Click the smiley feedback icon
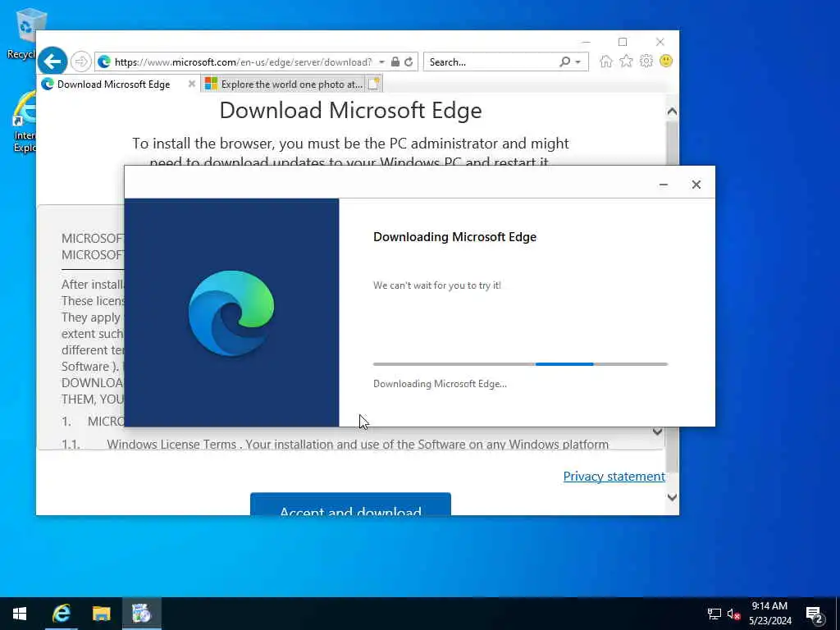 pyautogui.click(x=666, y=61)
